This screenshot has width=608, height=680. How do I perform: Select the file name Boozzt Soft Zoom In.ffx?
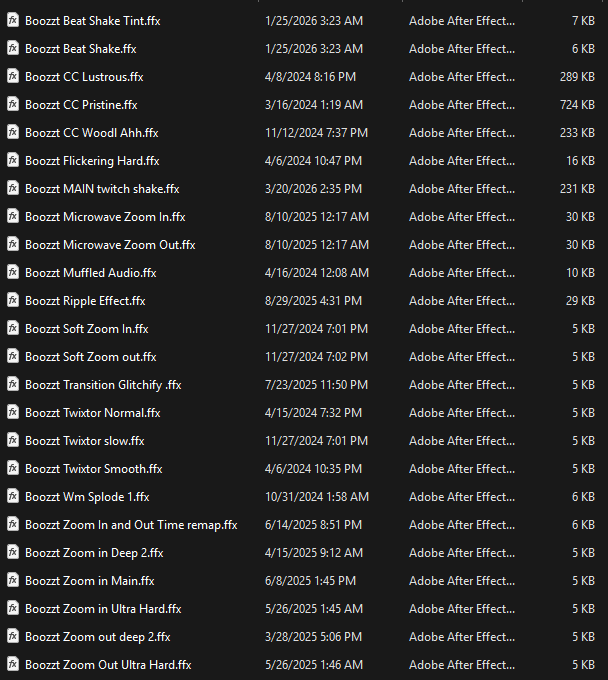click(87, 329)
